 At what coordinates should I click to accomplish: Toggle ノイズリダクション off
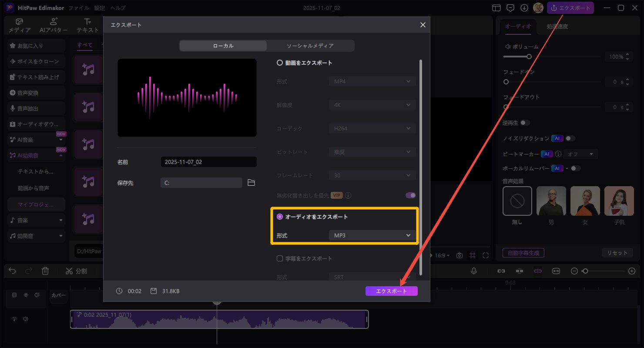570,138
